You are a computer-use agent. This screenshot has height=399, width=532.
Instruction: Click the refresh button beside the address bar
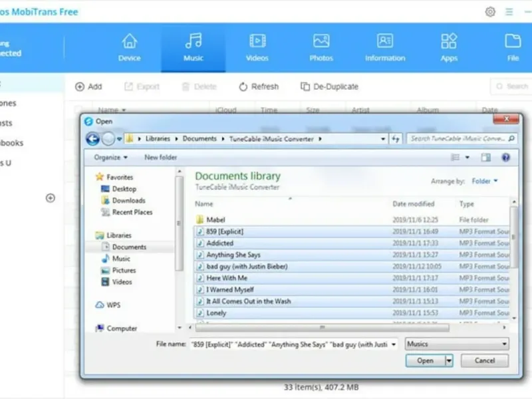[396, 139]
